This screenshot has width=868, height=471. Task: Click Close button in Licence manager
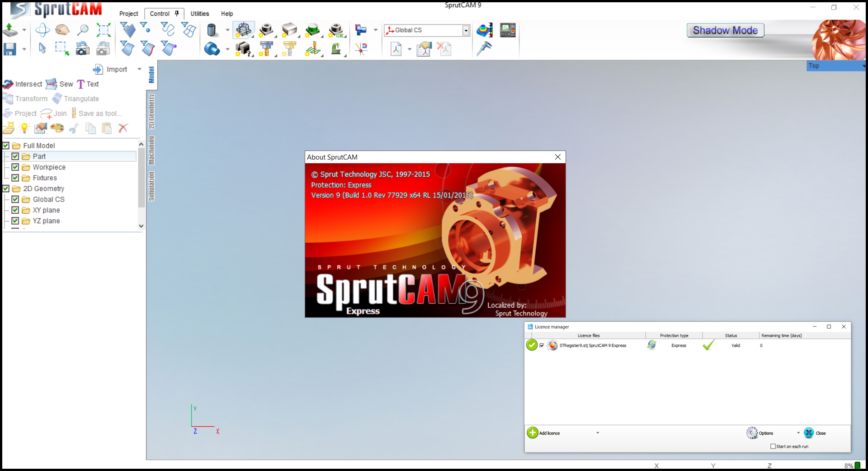[x=815, y=433]
